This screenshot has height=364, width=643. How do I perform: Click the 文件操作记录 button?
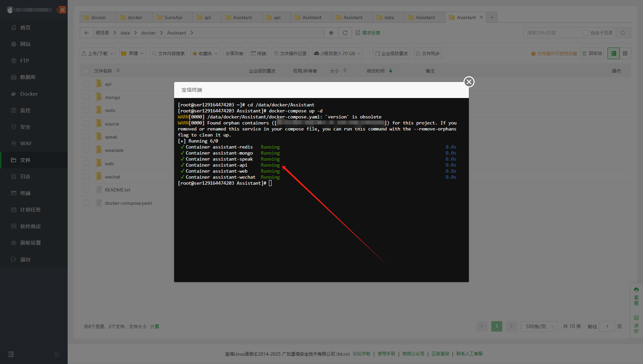click(290, 54)
